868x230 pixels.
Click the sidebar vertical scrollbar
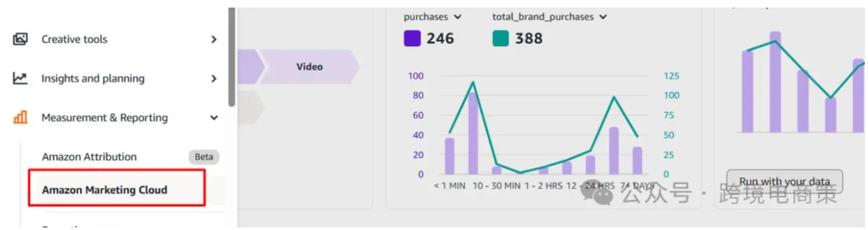(x=232, y=57)
